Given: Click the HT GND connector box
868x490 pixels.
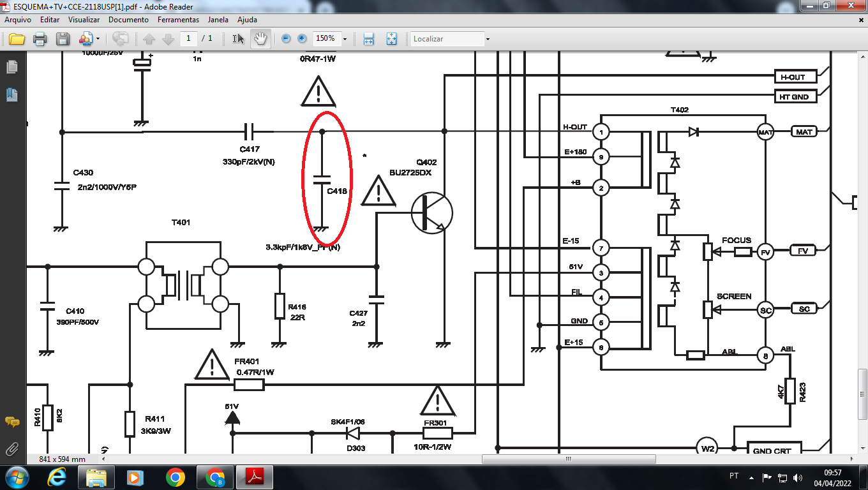Looking at the screenshot, I should click(795, 97).
